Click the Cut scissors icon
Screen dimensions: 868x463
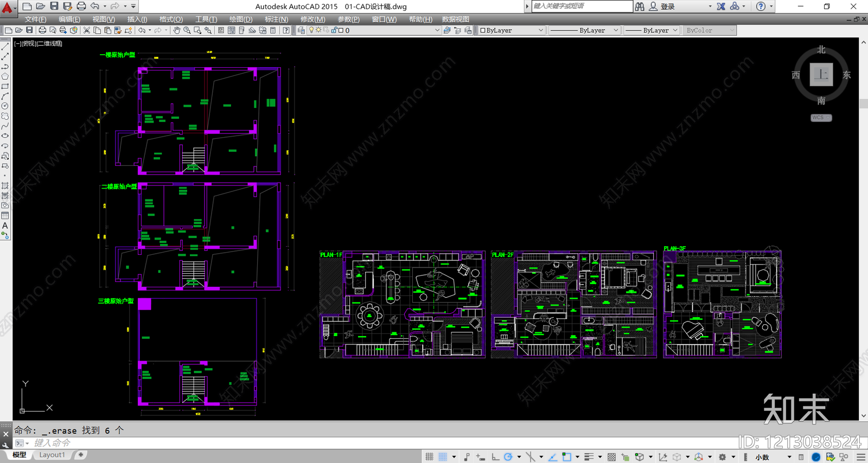[87, 30]
